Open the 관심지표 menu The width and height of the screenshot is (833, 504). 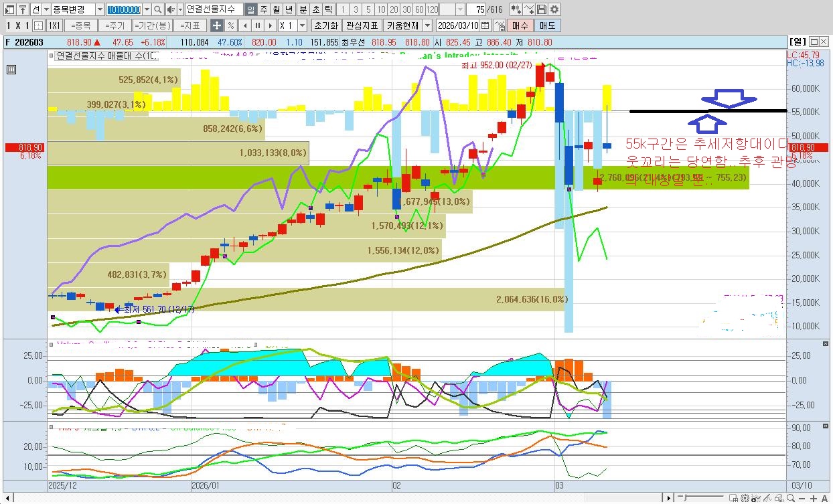coord(362,25)
